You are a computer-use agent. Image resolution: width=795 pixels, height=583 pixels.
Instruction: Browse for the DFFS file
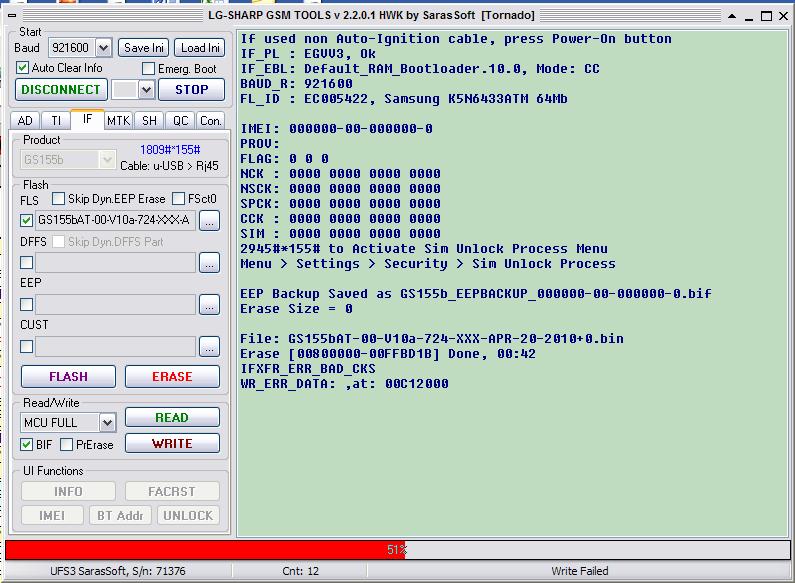point(209,263)
